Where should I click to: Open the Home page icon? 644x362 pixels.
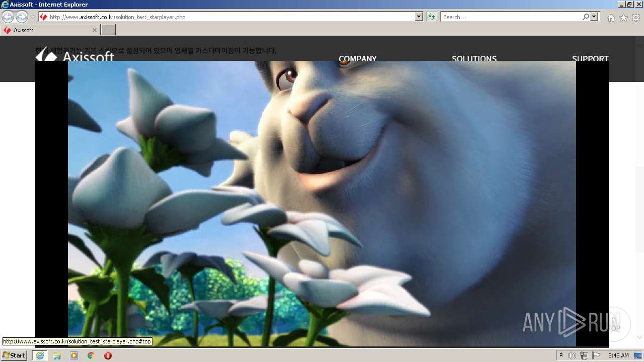pyautogui.click(x=611, y=18)
